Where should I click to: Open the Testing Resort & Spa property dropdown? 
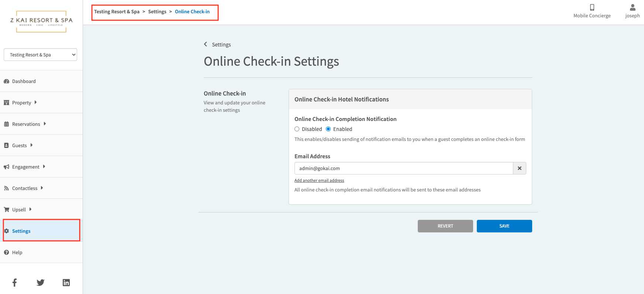point(41,55)
